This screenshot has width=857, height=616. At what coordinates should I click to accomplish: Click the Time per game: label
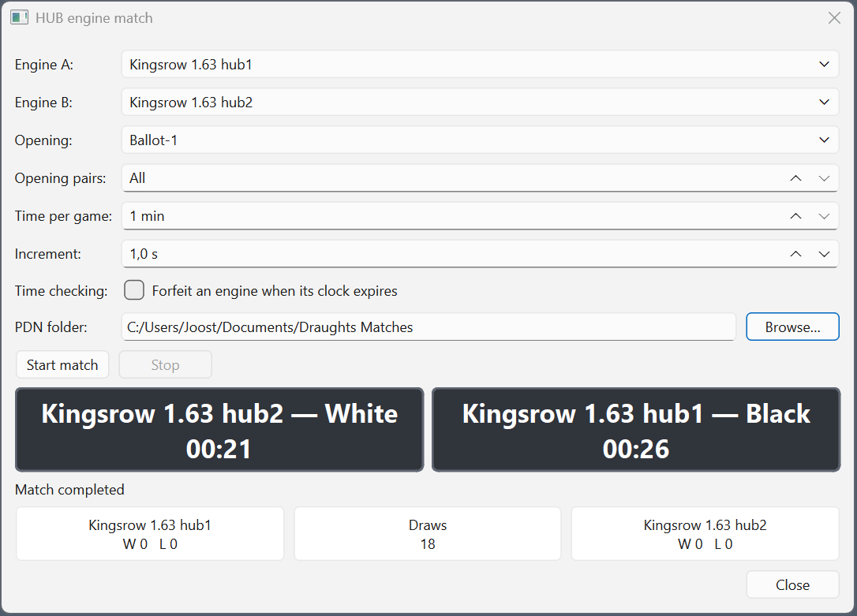click(63, 216)
